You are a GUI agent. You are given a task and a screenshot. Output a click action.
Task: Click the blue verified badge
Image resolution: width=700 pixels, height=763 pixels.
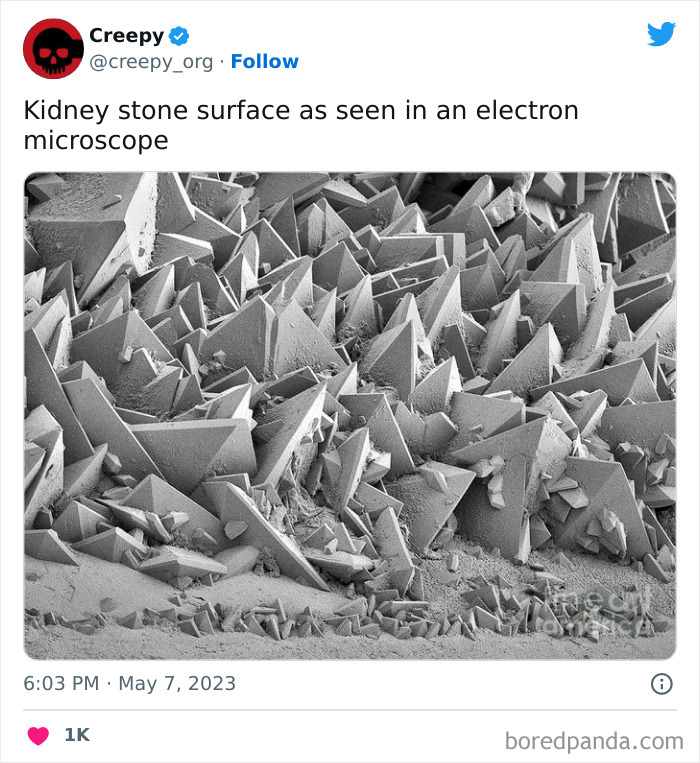pyautogui.click(x=179, y=36)
